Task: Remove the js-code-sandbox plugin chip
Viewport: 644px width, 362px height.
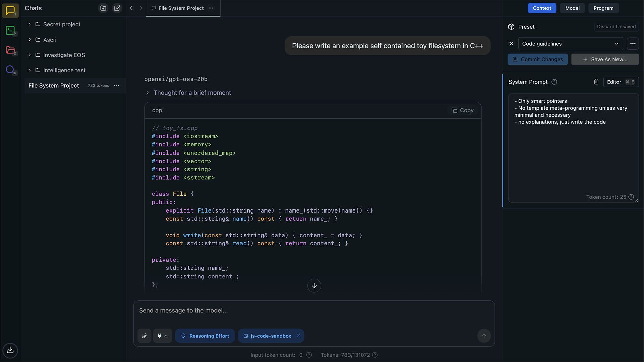Action: 298,336
